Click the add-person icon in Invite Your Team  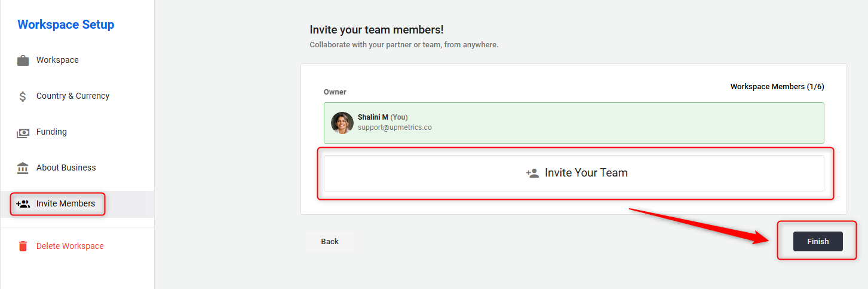(x=532, y=173)
